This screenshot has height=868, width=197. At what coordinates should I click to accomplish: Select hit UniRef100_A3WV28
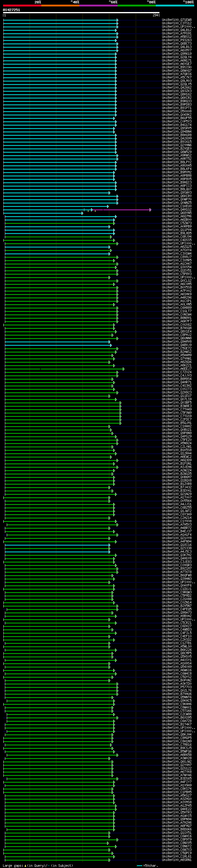[x=177, y=758]
